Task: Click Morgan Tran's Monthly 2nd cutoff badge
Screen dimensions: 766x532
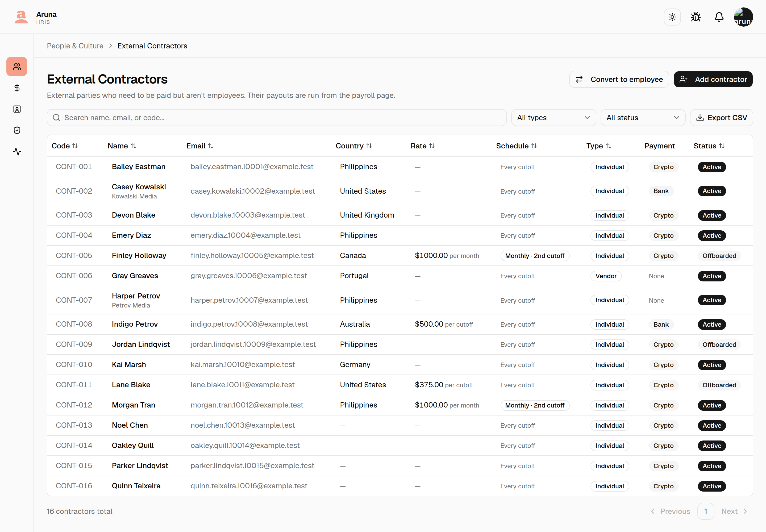Action: click(535, 405)
